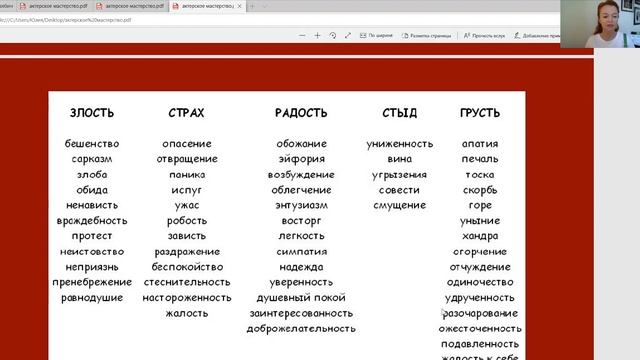Click the word 'эйфория'
Screen dimensions: 640x360
click(x=301, y=159)
